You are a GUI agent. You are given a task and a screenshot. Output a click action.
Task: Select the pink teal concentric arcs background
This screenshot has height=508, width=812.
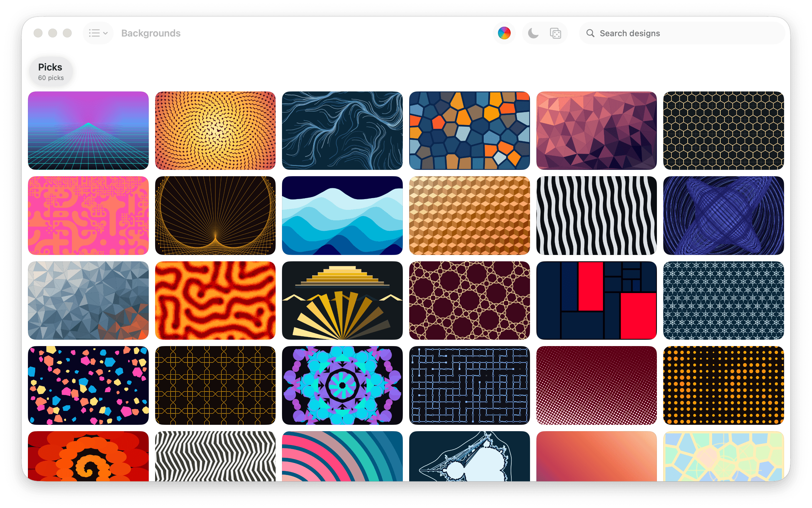pos(342,456)
